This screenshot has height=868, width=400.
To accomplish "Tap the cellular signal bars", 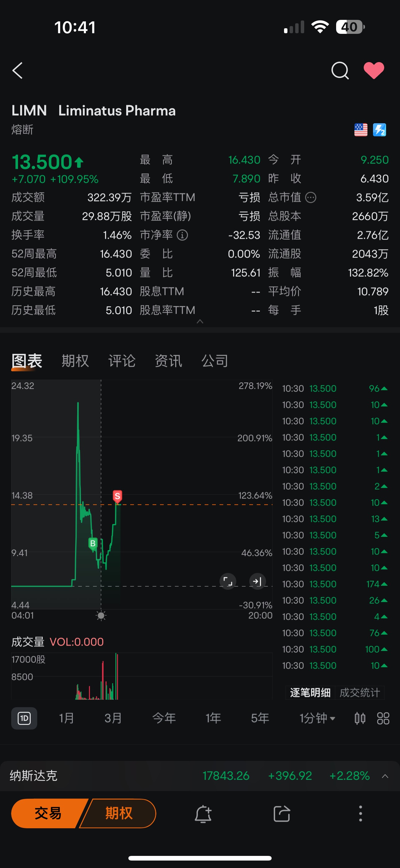I will (294, 27).
